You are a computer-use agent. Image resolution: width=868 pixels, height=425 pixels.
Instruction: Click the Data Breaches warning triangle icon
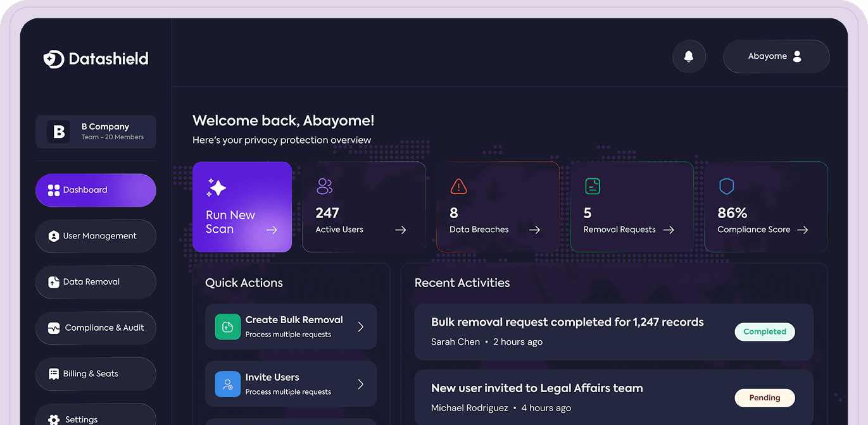pos(458,186)
